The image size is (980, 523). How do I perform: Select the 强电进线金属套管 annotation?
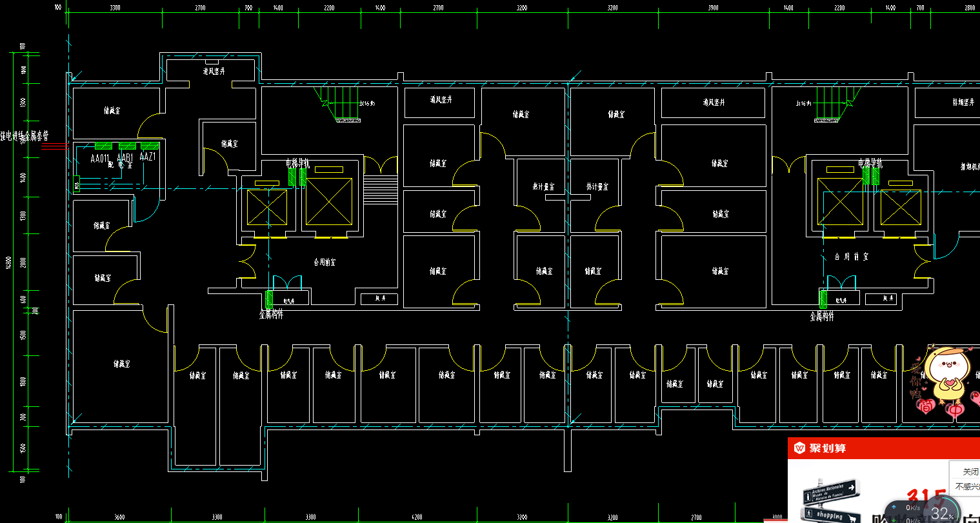[24, 137]
